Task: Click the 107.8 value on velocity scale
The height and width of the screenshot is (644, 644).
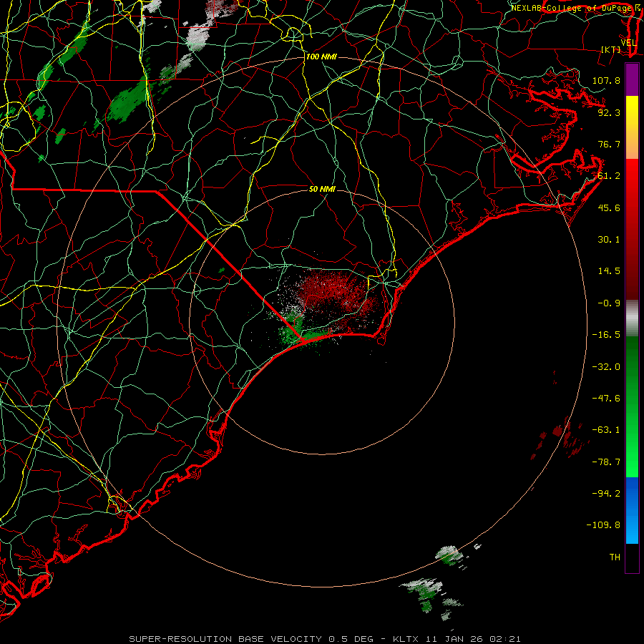Action: coord(606,80)
